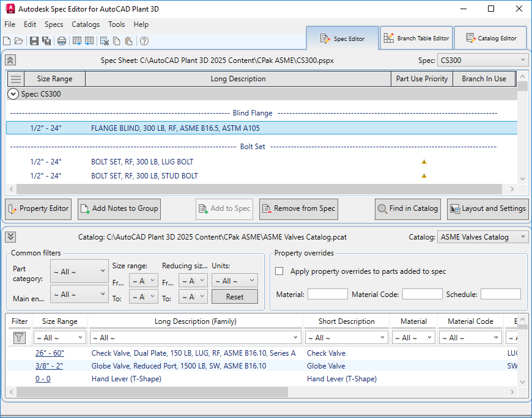Select the FLANGE BLIND, 300 LB row
Screen dimensions: 532x418
[262, 128]
